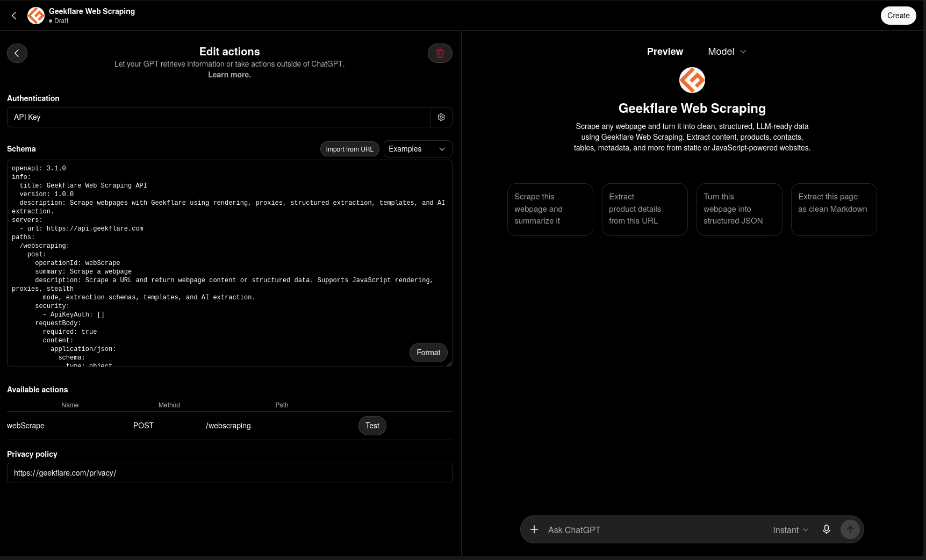Click the webScrape action name
The height and width of the screenshot is (560, 926).
tap(26, 426)
